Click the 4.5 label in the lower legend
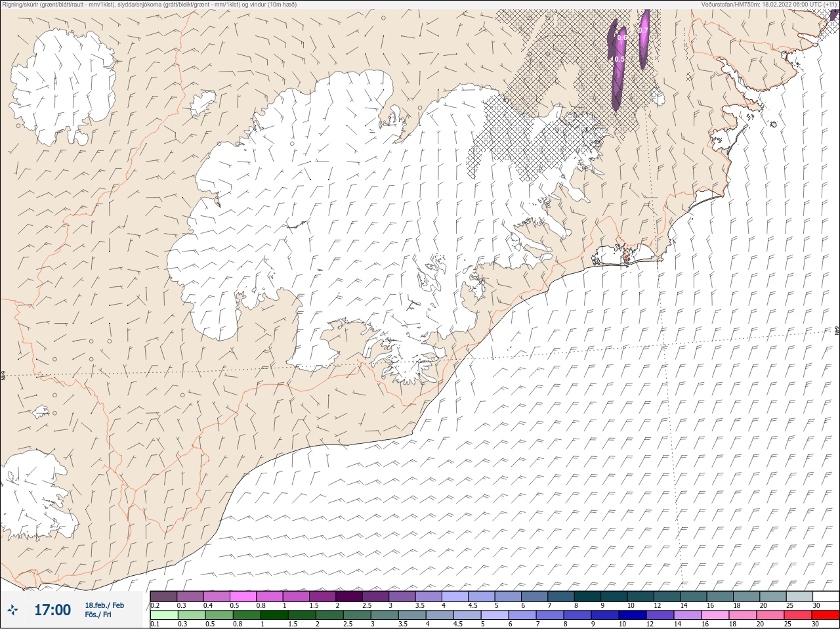The height and width of the screenshot is (629, 840). [459, 624]
